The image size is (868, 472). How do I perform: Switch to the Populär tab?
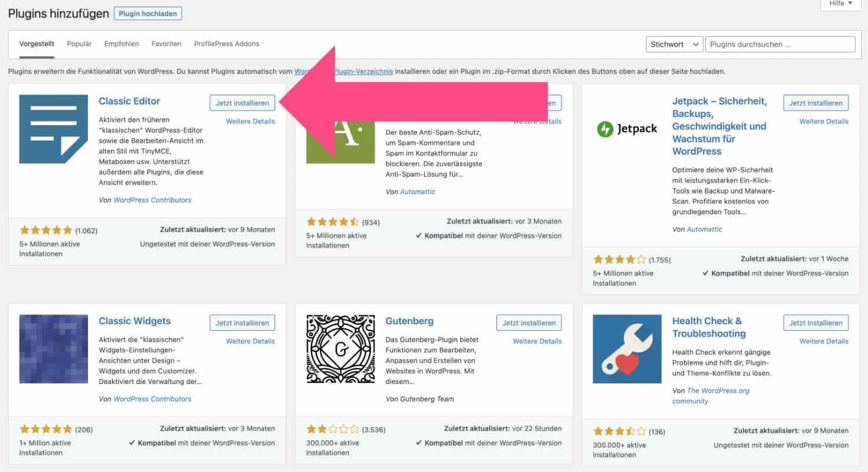(x=79, y=43)
